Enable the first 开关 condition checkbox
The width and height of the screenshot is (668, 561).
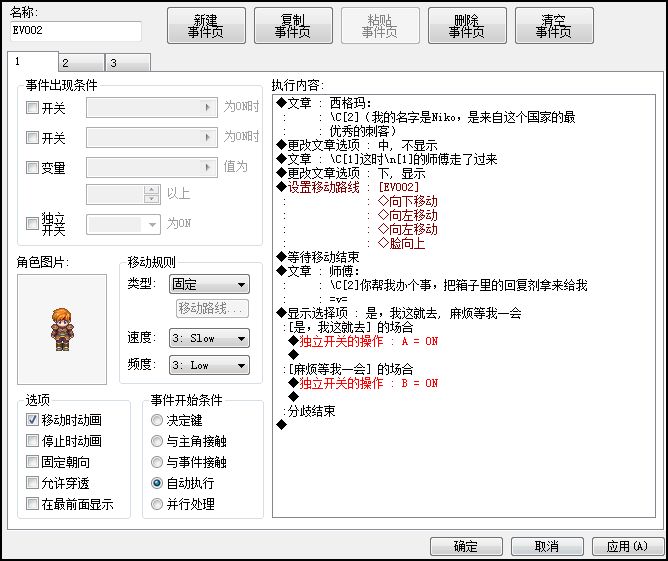click(32, 107)
